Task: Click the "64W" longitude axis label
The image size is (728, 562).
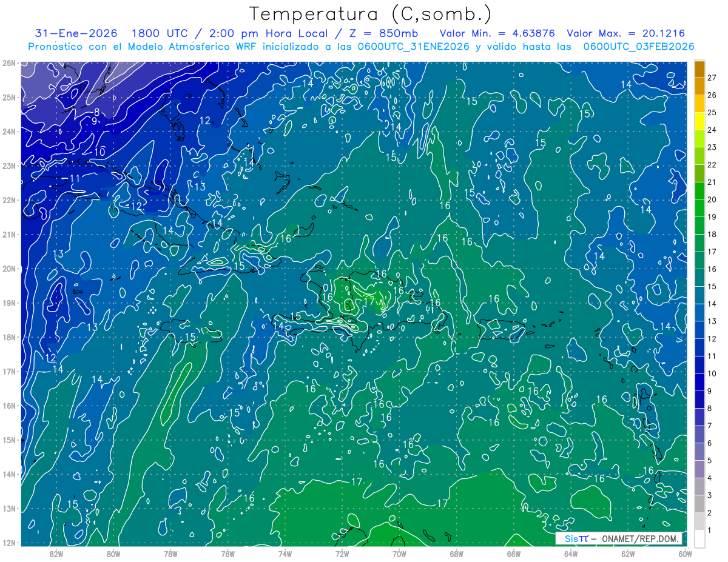Action: click(x=570, y=553)
